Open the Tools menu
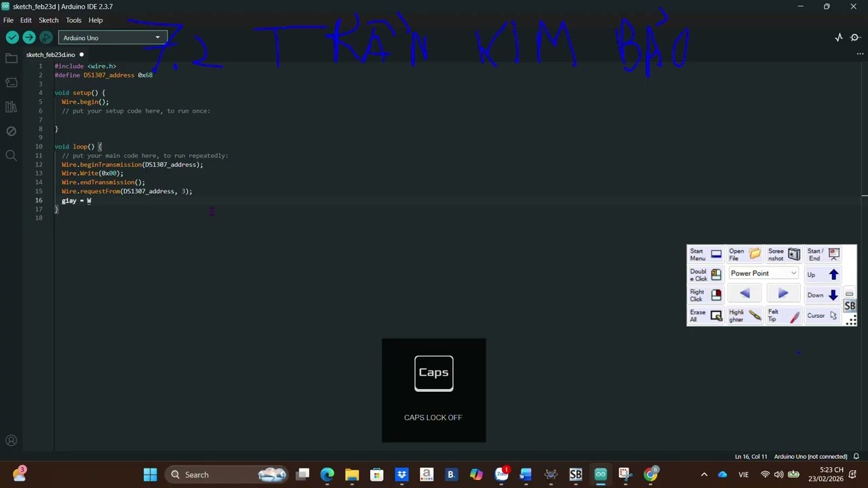 click(x=74, y=20)
